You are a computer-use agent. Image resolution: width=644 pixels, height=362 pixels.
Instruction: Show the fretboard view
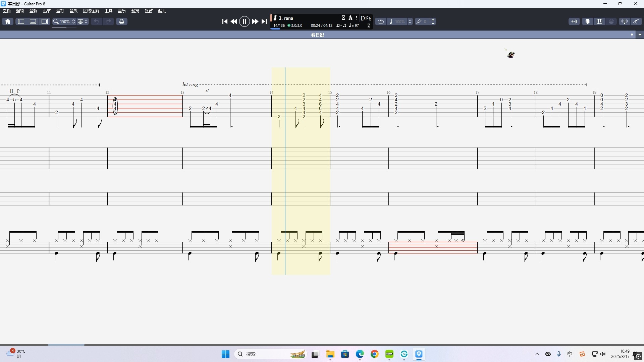point(588,21)
